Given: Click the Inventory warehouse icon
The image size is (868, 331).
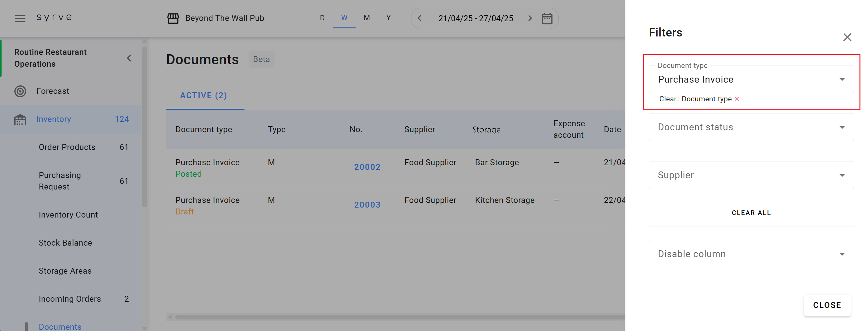Looking at the screenshot, I should 20,119.
